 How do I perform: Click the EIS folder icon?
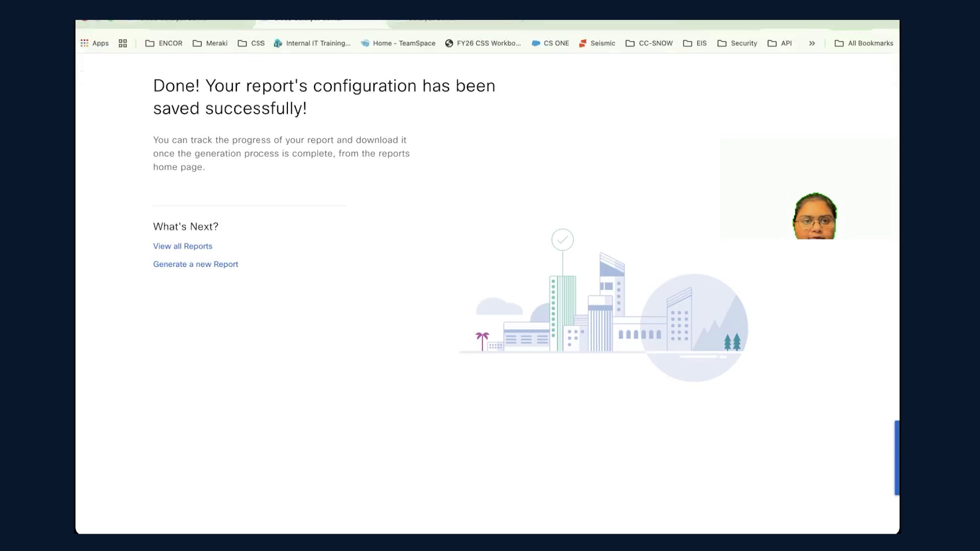click(x=688, y=43)
